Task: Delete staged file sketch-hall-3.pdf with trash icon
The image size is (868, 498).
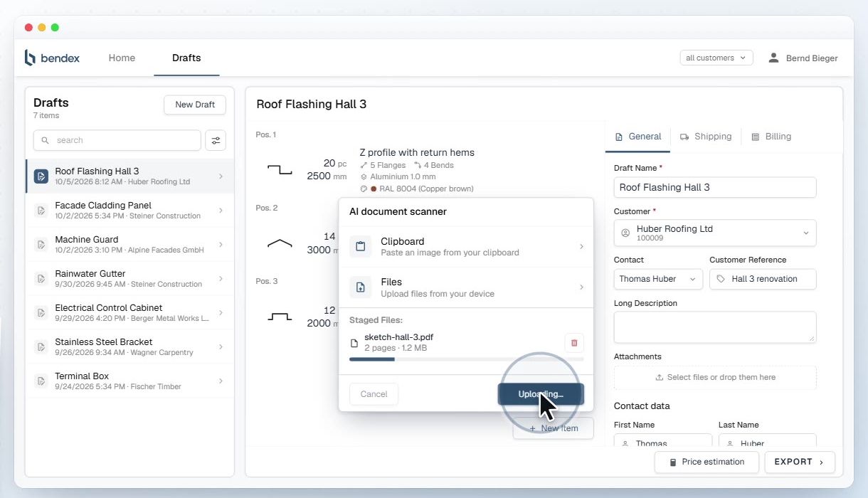Action: point(574,343)
